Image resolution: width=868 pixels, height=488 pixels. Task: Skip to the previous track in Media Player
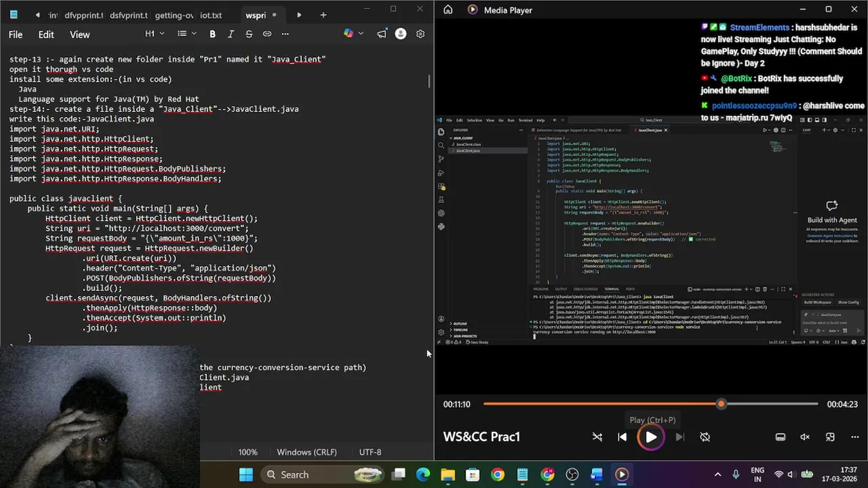point(623,437)
